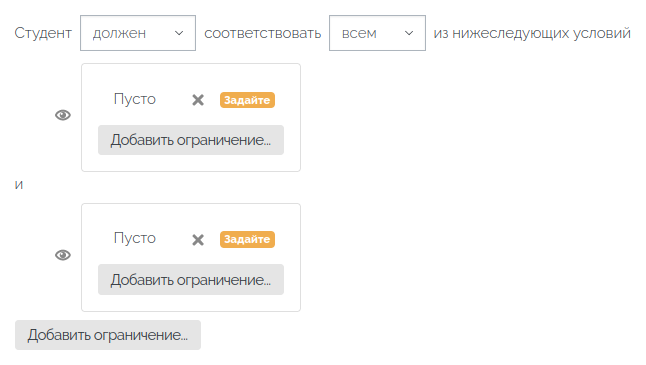Viewport: 646px width, 365px height.
Task: Delete first restriction set with X icon
Action: 198,100
